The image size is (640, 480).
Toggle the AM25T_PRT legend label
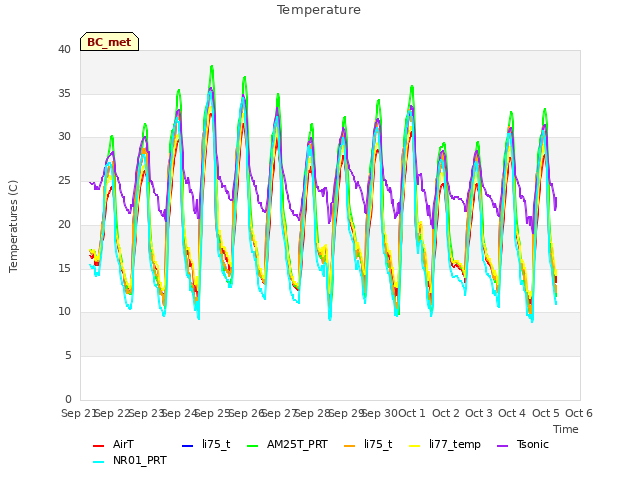pyautogui.click(x=297, y=444)
